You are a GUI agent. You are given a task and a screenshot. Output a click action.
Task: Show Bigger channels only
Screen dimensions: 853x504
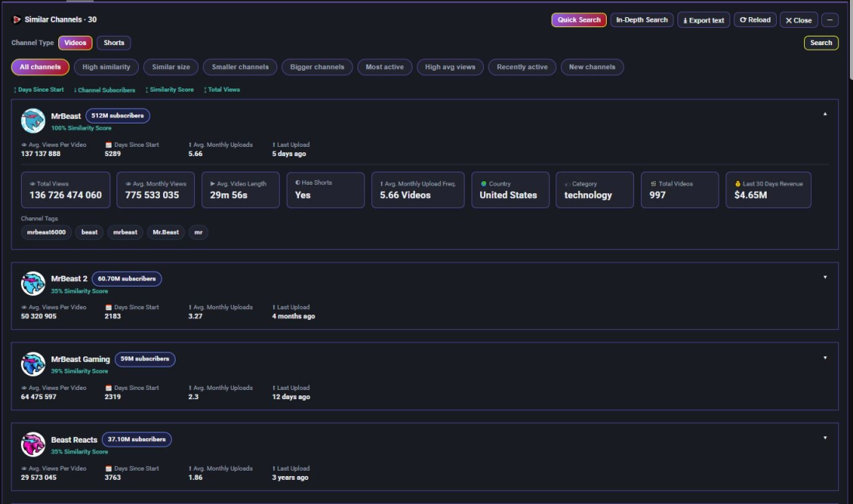point(317,67)
